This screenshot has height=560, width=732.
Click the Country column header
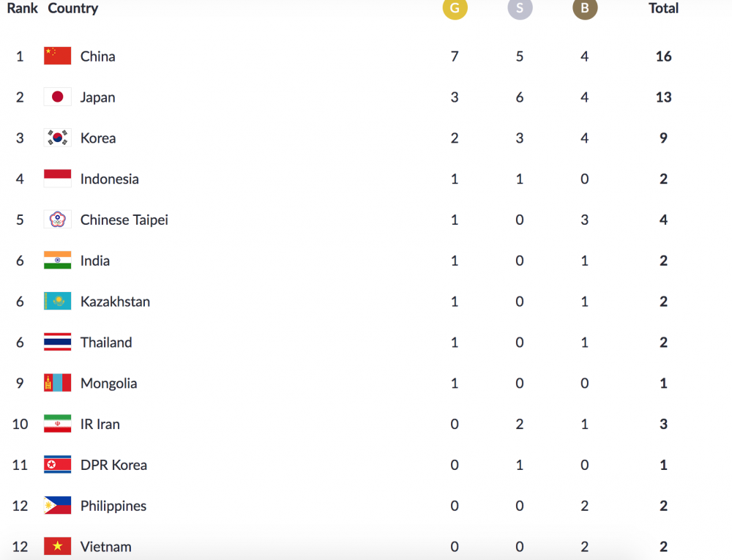(x=72, y=9)
